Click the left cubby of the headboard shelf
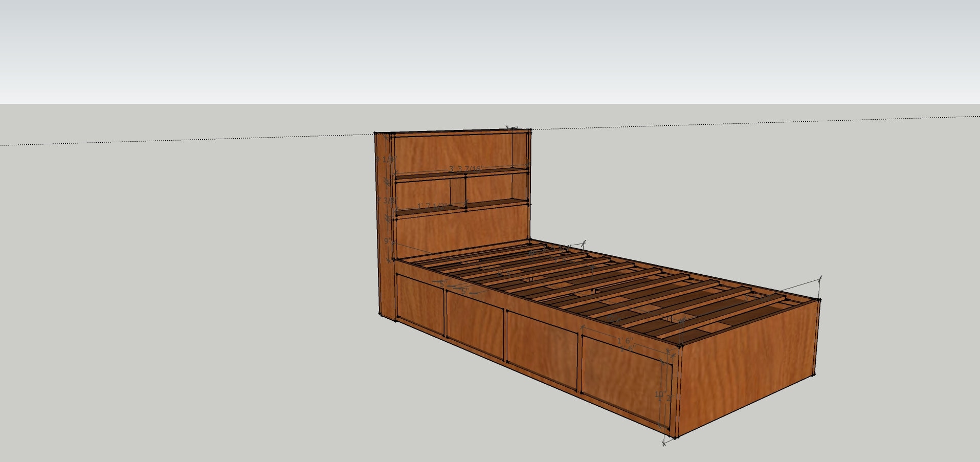 (x=422, y=194)
